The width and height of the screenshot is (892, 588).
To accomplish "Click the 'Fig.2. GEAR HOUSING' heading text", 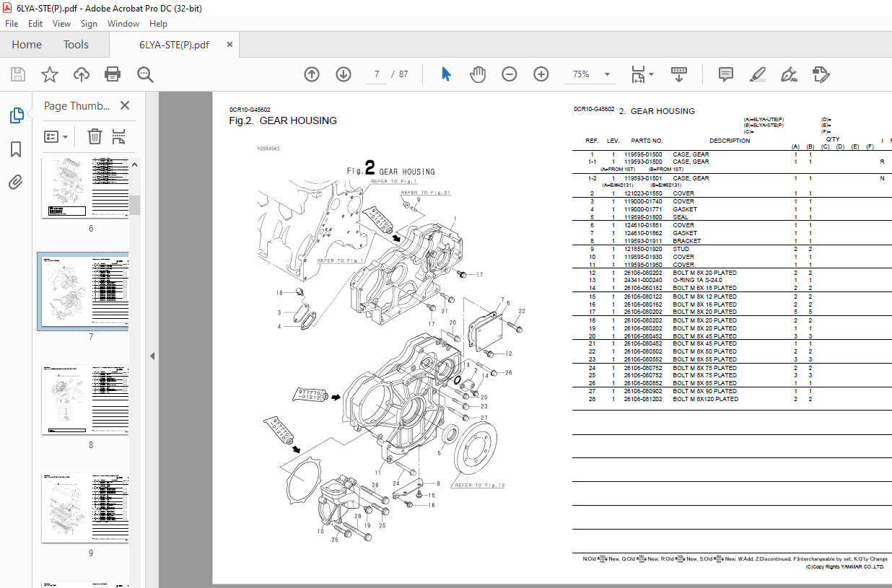I will click(283, 120).
